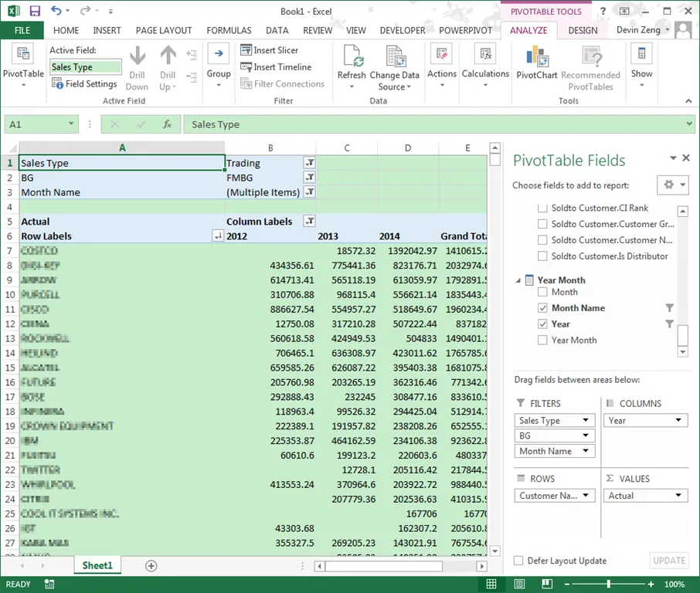Click Insert Slicer

(x=269, y=50)
